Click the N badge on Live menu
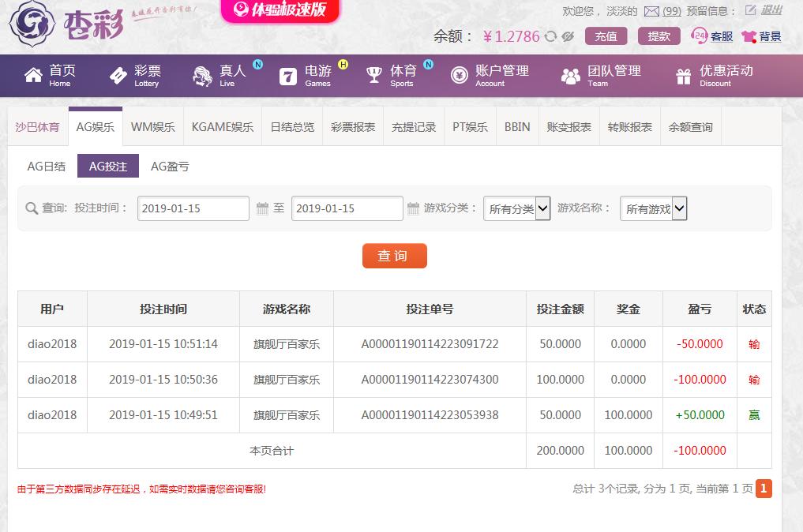The width and height of the screenshot is (803, 532). (x=258, y=65)
